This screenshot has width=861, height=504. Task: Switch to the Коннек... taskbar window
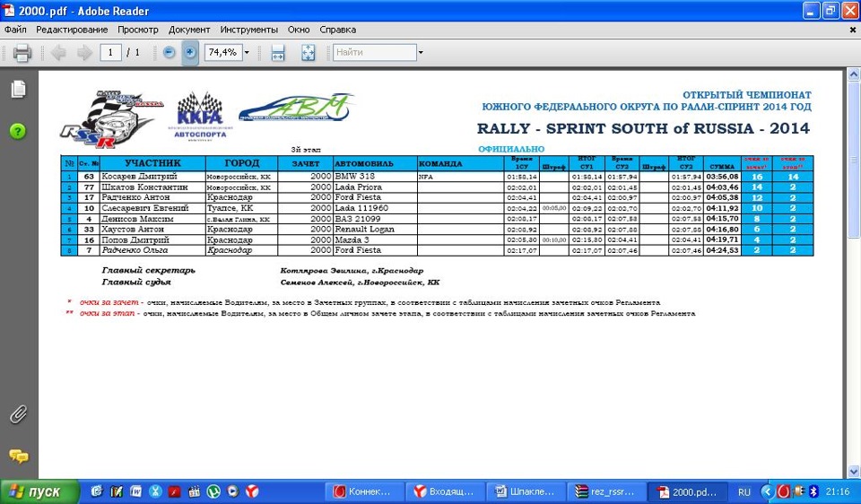pyautogui.click(x=365, y=492)
